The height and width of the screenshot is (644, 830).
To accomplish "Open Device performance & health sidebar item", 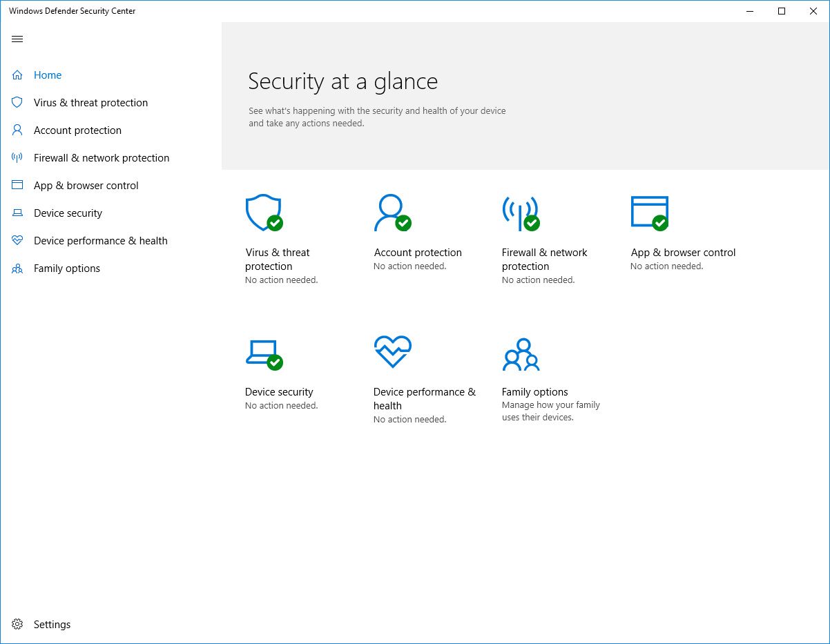I will pos(101,240).
